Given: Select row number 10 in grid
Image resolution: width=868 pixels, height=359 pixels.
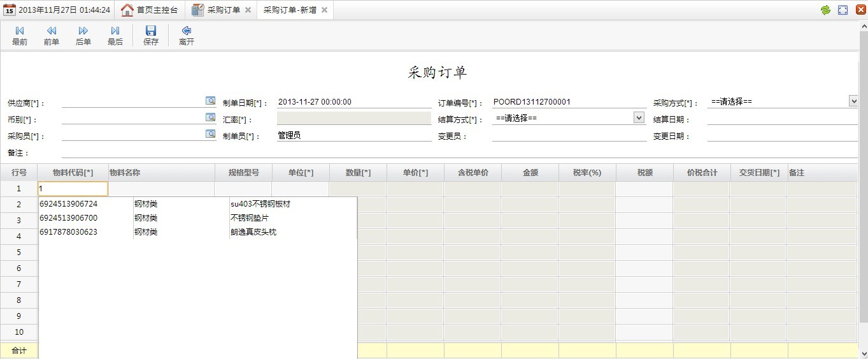Looking at the screenshot, I should [x=19, y=332].
